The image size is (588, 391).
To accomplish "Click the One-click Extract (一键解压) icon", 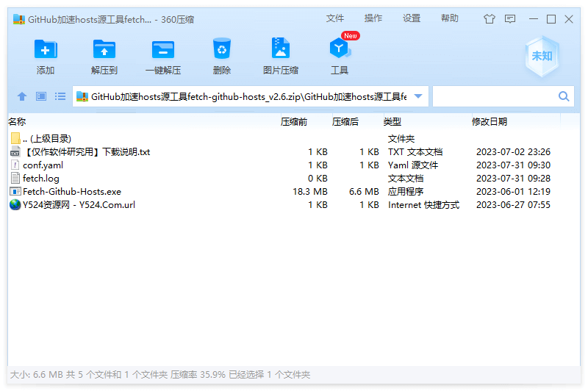I will coord(163,49).
